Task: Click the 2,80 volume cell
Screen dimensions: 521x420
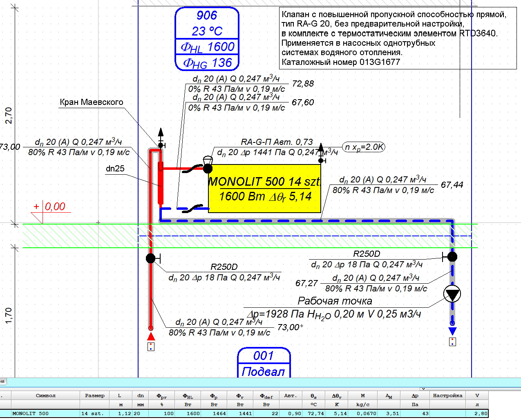Action: 477,413
